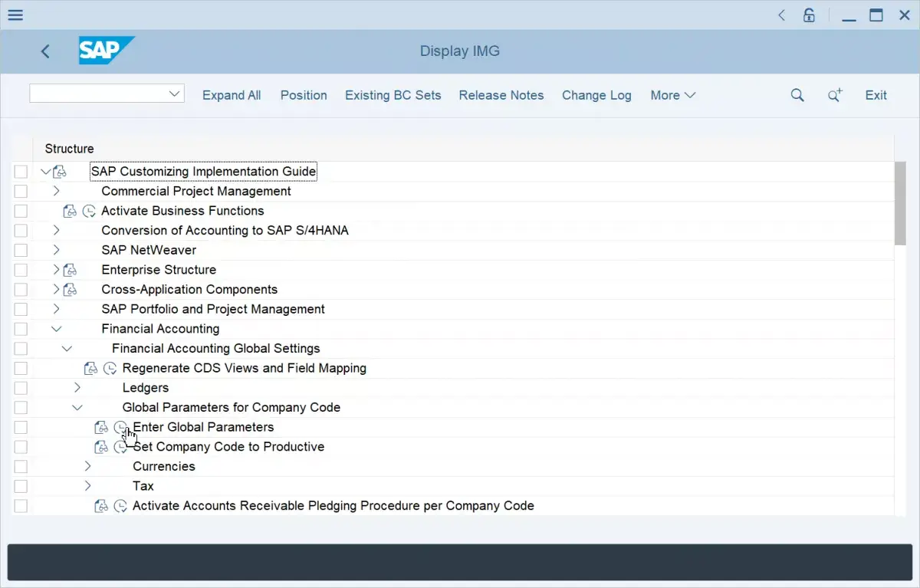Open the hamburger menu icon

[x=15, y=15]
